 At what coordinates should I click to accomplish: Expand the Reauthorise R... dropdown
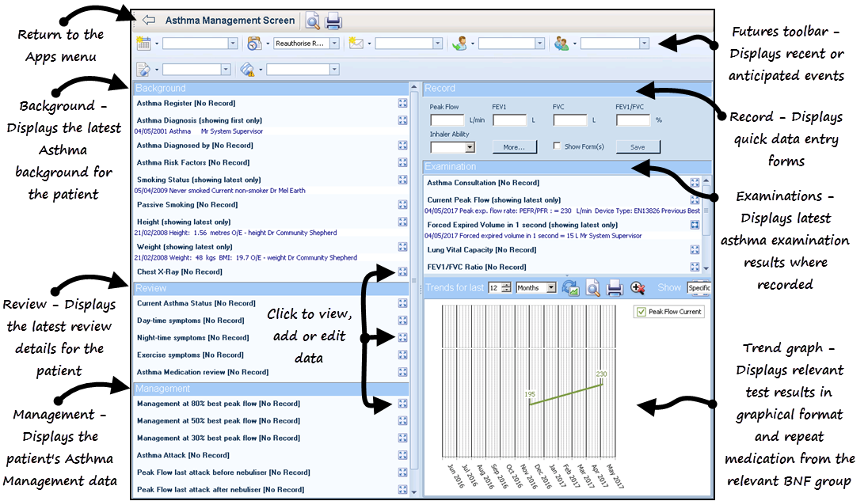coord(334,44)
